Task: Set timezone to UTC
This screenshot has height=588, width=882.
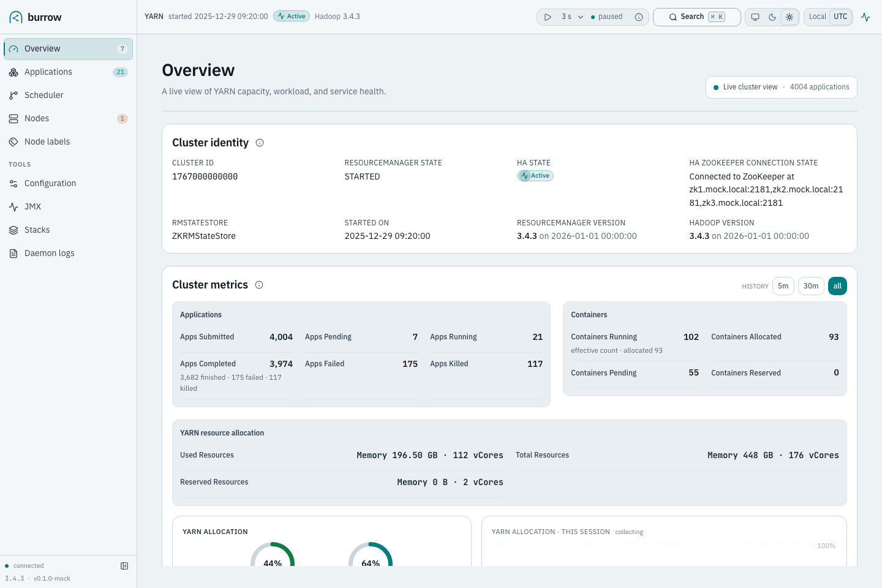Action: pyautogui.click(x=841, y=17)
